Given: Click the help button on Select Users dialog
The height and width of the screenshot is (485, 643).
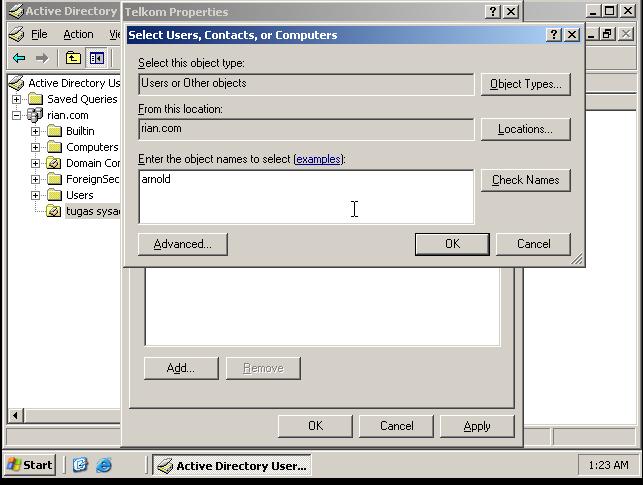Looking at the screenshot, I should pos(554,34).
